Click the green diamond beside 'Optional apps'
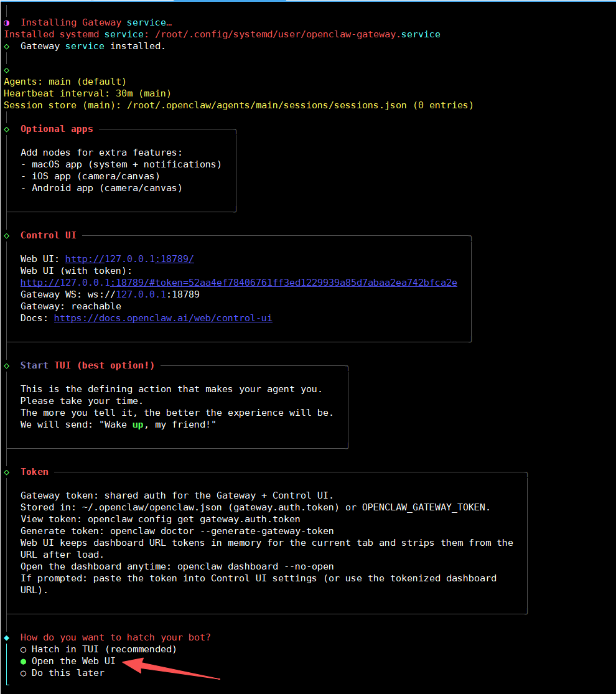Viewport: 616px width, 694px height. pos(7,129)
